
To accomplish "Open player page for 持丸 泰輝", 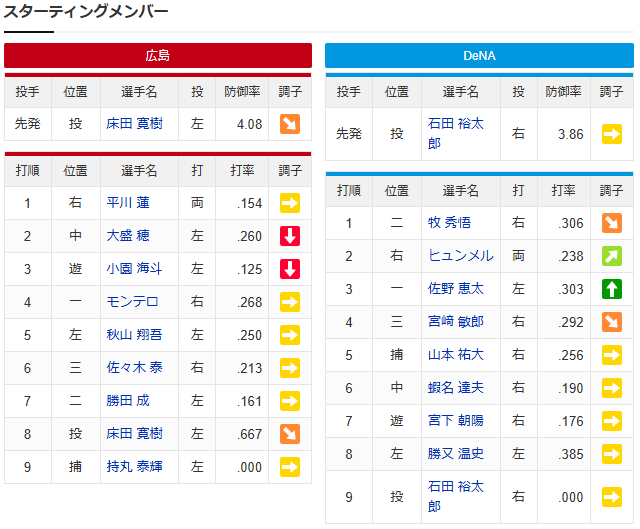I will pyautogui.click(x=134, y=467).
